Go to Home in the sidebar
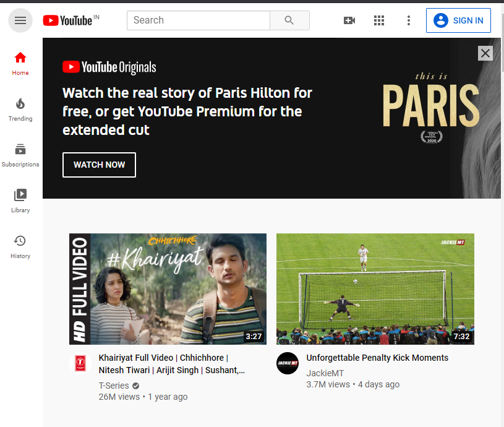Image resolution: width=504 pixels, height=427 pixels. [x=20, y=64]
